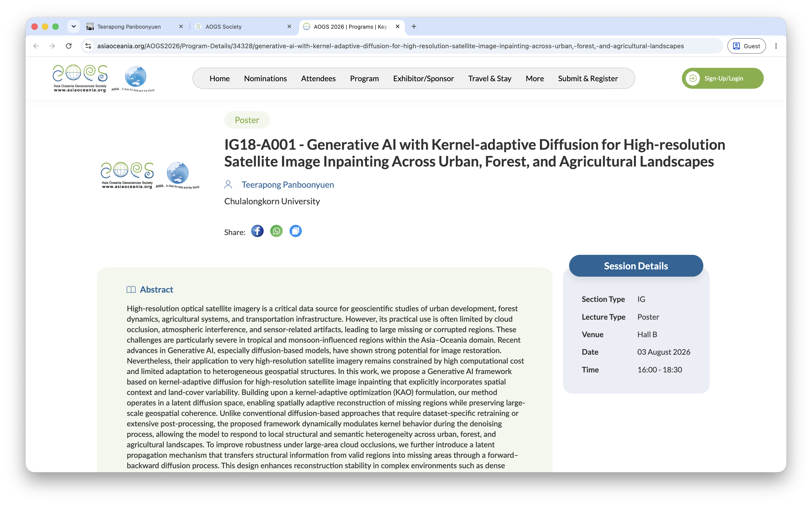Switch to the AOGS Society tab

click(244, 26)
